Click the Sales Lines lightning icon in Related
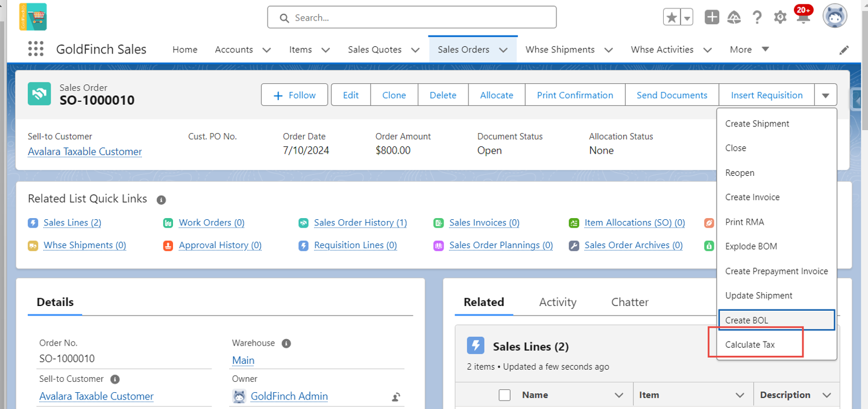This screenshot has width=868, height=409. click(476, 346)
